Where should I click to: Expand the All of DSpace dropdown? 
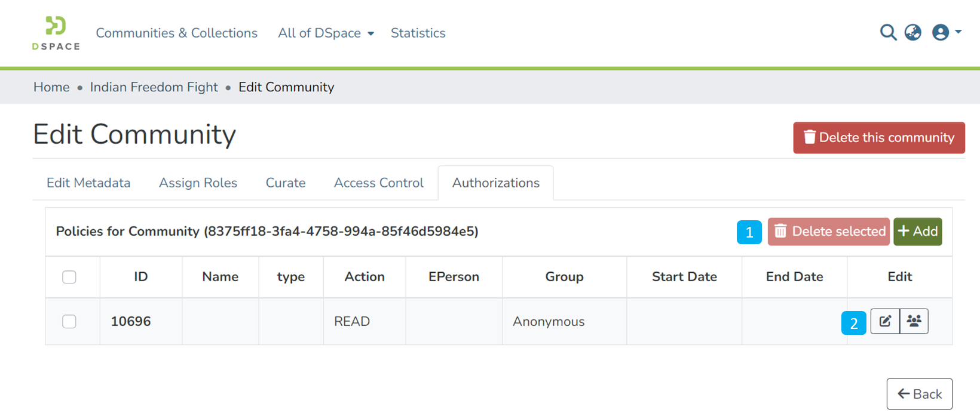326,33
